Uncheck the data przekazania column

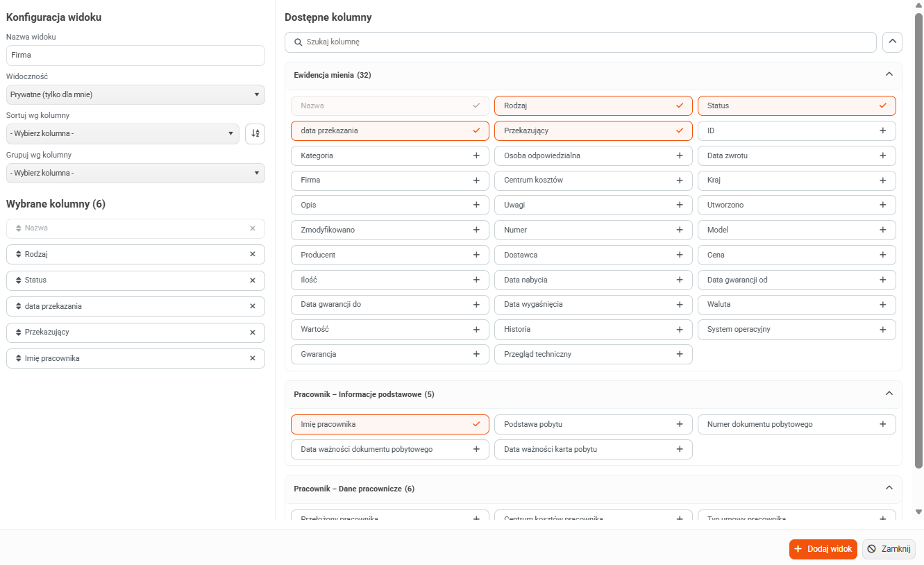pyautogui.click(x=390, y=130)
